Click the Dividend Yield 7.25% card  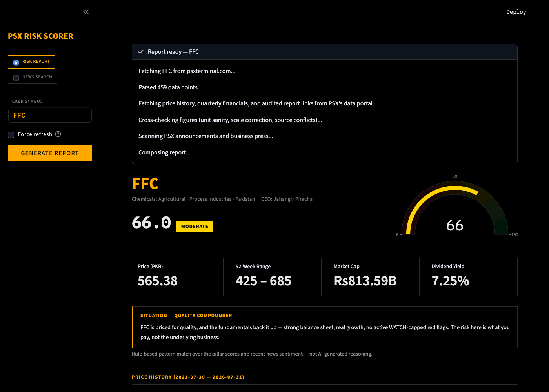[472, 277]
